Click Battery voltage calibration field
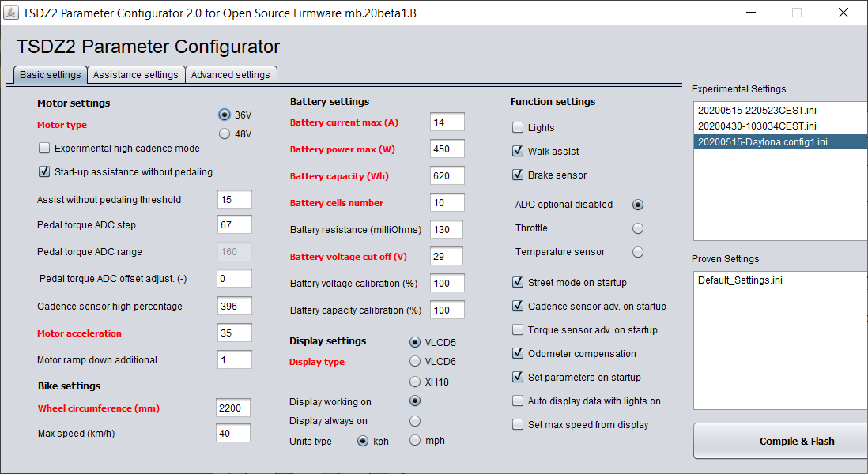The height and width of the screenshot is (474, 868). point(447,283)
